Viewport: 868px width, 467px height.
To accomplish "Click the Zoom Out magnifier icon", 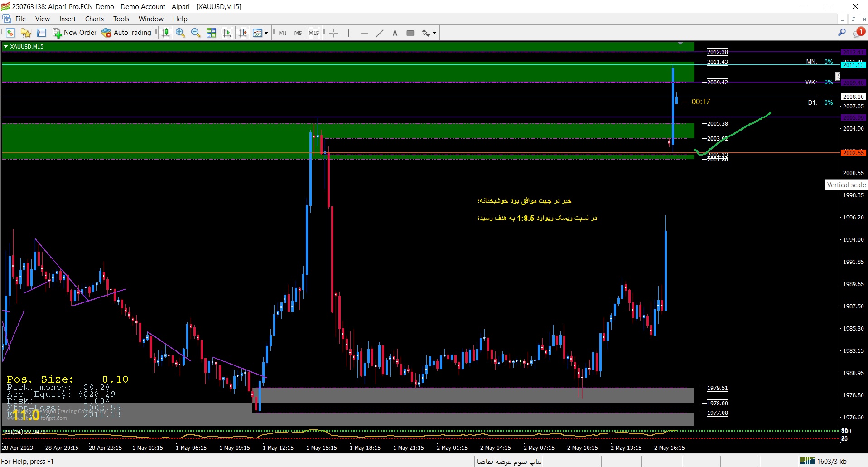I will click(x=196, y=33).
